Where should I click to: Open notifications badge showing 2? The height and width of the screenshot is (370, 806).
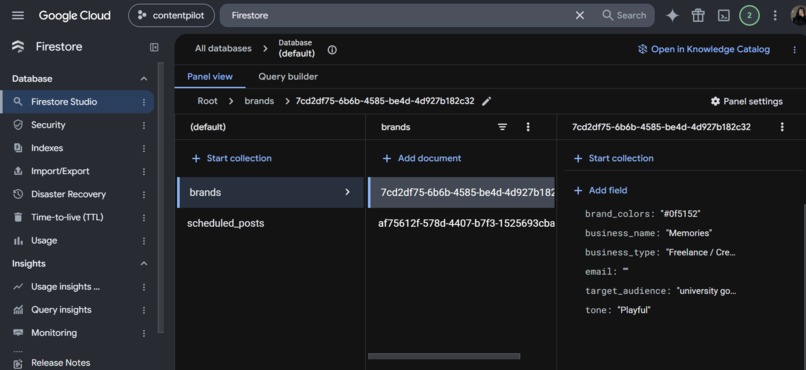coord(749,15)
